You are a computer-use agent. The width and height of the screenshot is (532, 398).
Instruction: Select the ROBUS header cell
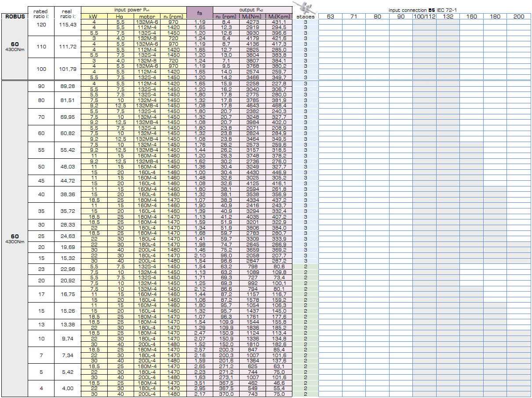[x=14, y=16]
